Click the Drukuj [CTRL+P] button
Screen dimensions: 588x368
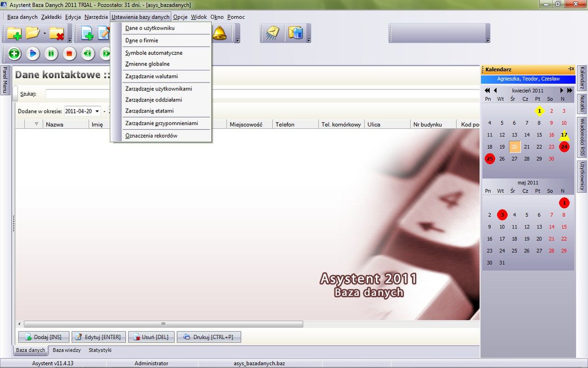click(209, 337)
